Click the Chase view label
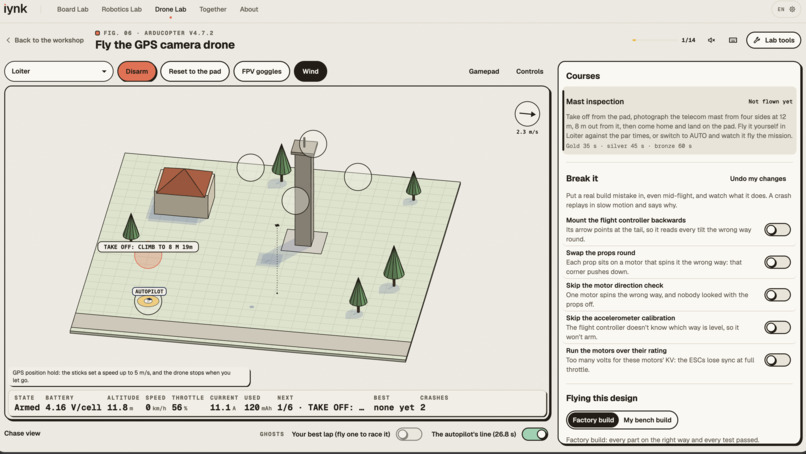The image size is (806, 454). 22,433
